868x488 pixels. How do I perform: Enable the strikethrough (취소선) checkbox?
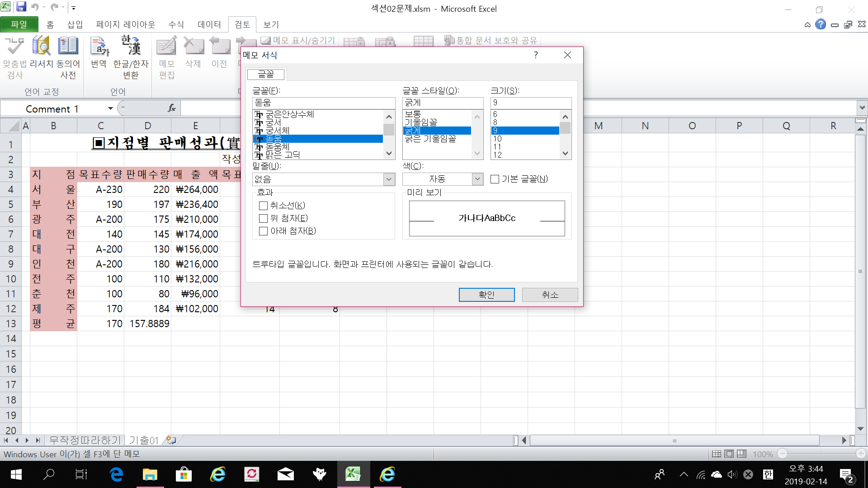click(263, 206)
